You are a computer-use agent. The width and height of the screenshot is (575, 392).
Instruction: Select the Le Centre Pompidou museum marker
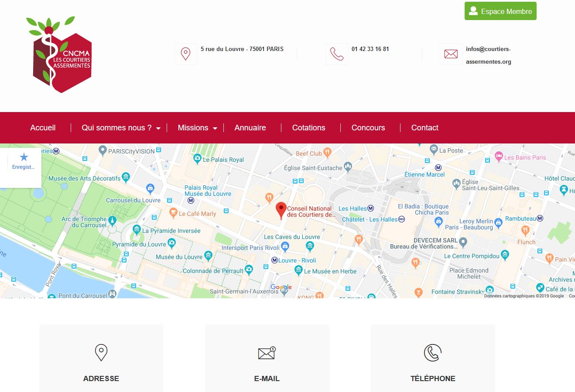pyautogui.click(x=505, y=255)
